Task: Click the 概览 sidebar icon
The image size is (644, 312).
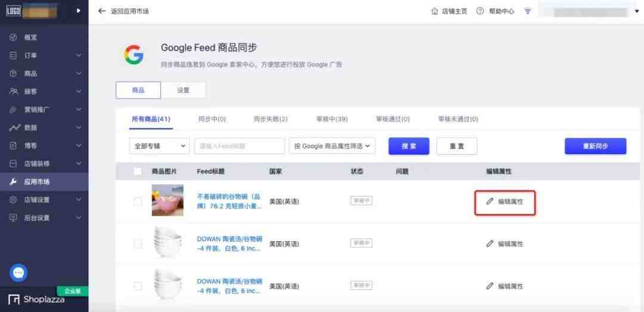Action: 13,38
